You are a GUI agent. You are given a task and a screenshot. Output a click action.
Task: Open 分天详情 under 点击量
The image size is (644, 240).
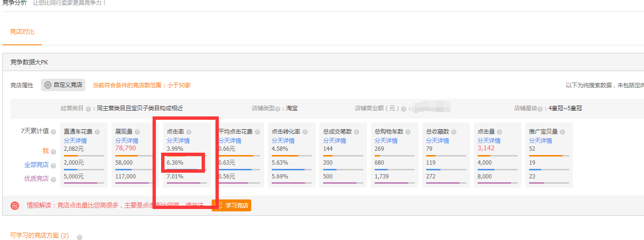click(489, 141)
